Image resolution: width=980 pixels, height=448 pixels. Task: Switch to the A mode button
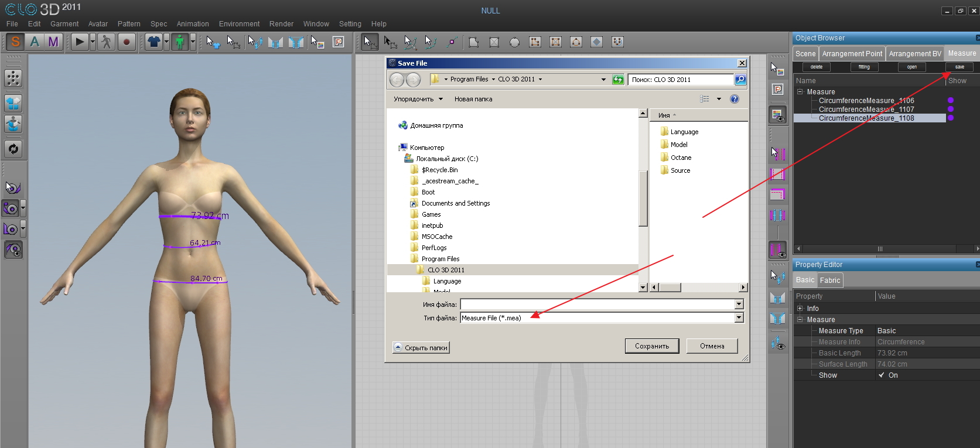pos(35,42)
